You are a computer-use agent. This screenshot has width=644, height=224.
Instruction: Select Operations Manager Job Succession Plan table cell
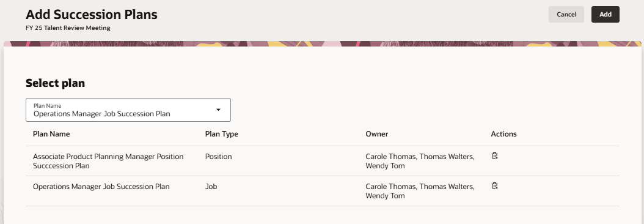(101, 187)
